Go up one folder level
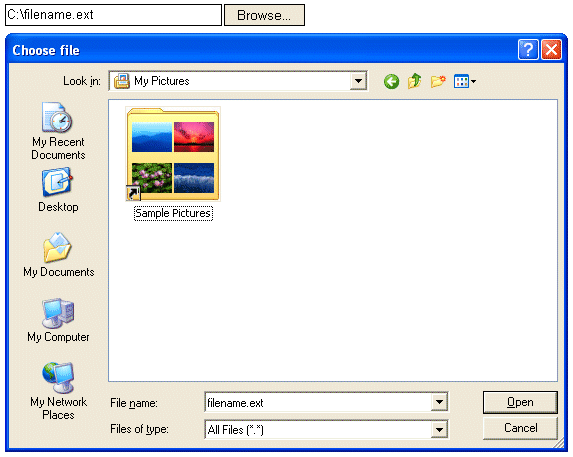 pyautogui.click(x=414, y=81)
